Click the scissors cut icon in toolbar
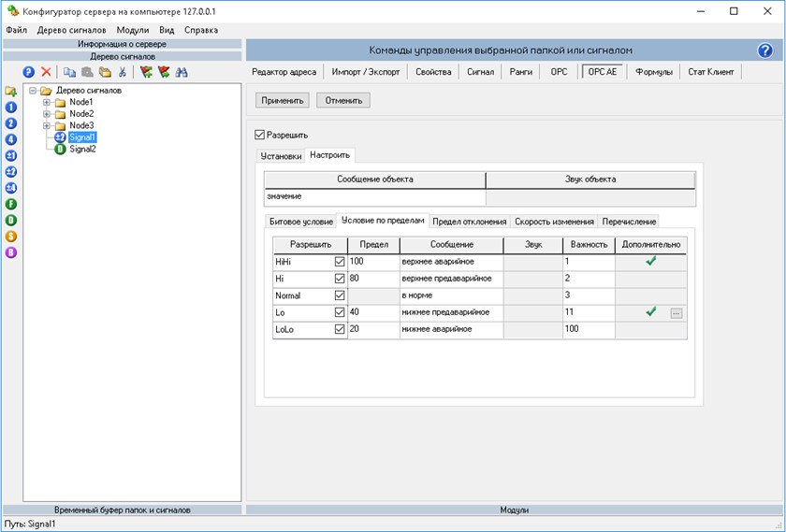Image resolution: width=786 pixels, height=532 pixels. 122,72
